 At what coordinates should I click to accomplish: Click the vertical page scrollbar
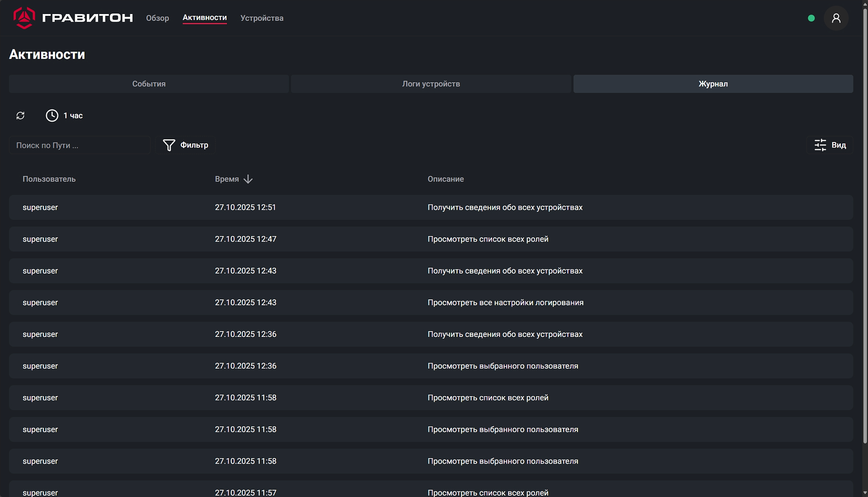click(865, 226)
